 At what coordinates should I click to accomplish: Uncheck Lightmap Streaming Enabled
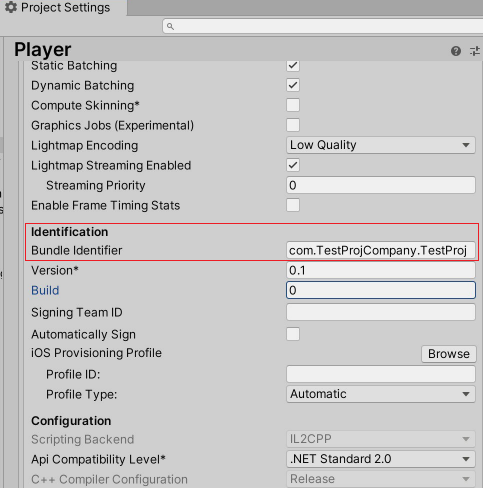293,165
